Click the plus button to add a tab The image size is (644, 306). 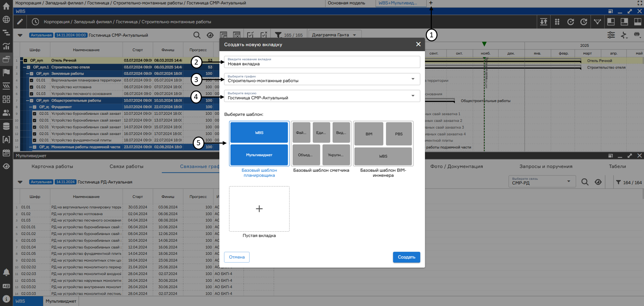pyautogui.click(x=431, y=3)
